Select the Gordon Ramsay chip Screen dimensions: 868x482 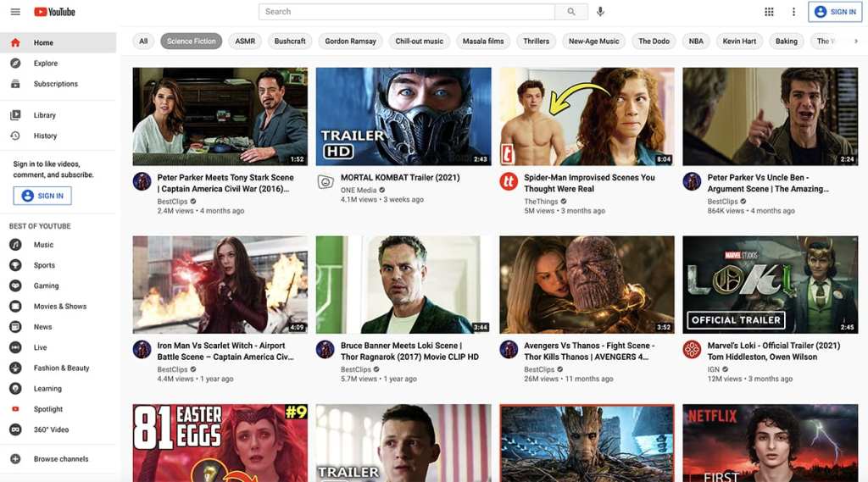click(350, 41)
